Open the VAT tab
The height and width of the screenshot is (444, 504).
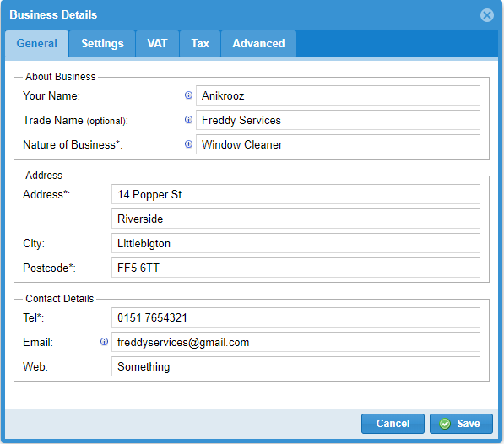(157, 43)
